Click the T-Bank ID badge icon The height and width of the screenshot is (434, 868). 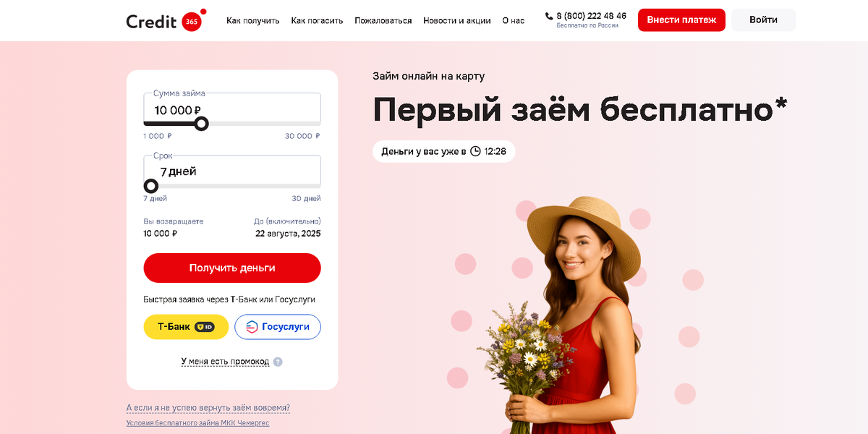pyautogui.click(x=205, y=327)
